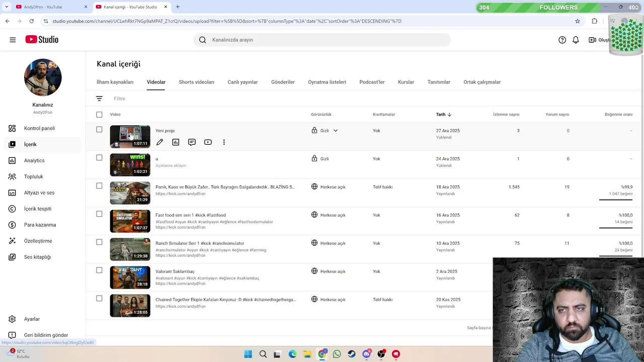Switch to İlham kaynakları tab
This screenshot has height=362, width=644.
point(115,82)
